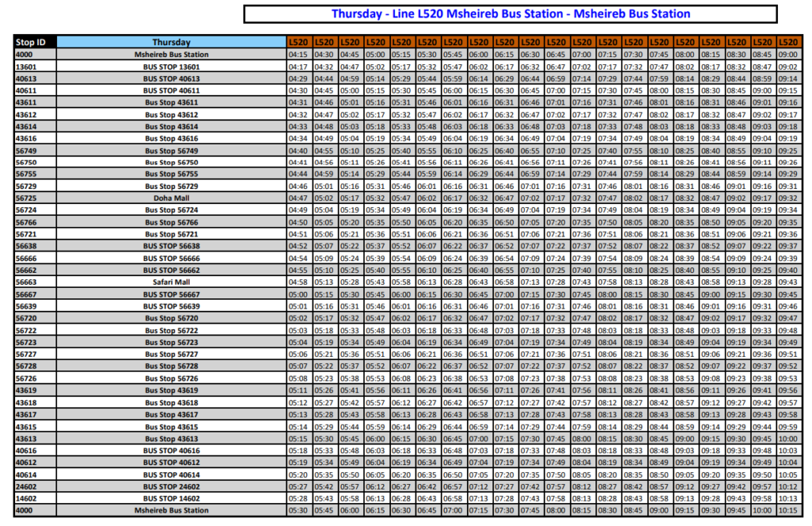Select the Safari Mall stop name
Image resolution: width=812 pixels, height=526 pixels.
[x=171, y=282]
